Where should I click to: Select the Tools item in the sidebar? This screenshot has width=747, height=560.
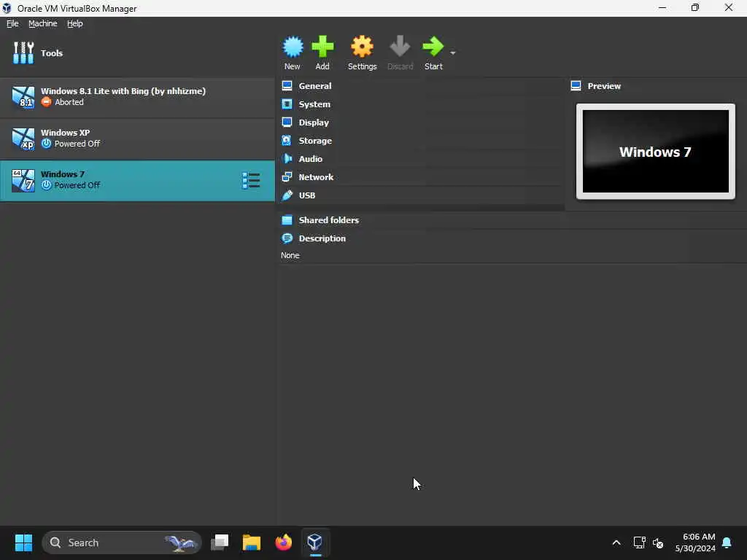137,52
